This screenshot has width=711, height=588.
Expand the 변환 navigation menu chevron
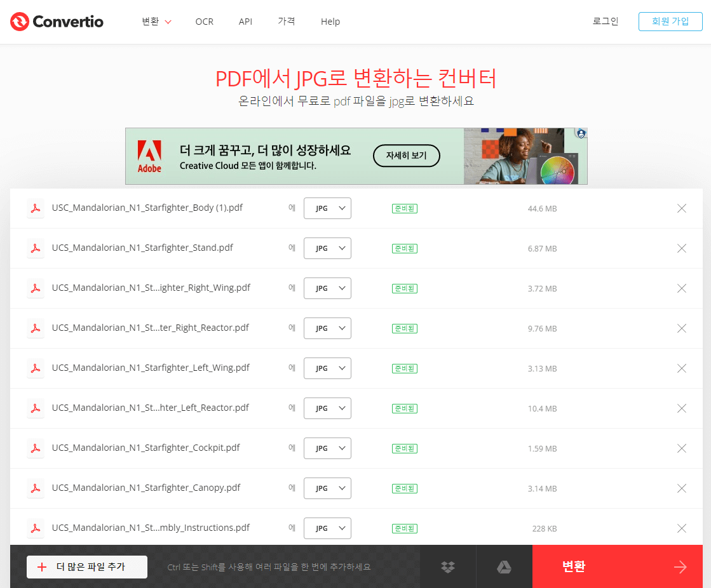point(168,21)
